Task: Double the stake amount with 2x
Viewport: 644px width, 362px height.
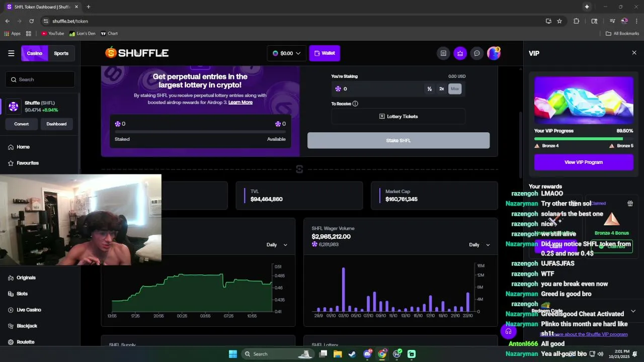Action: pyautogui.click(x=442, y=89)
